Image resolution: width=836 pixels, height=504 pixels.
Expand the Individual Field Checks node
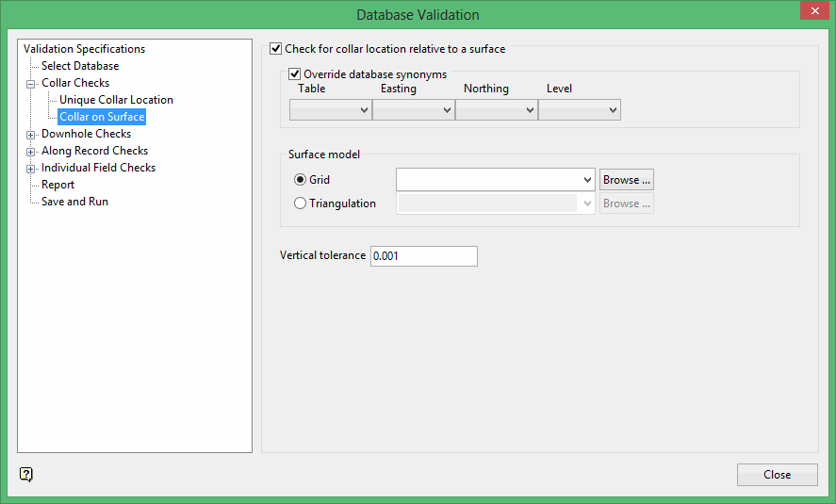pos(30,169)
